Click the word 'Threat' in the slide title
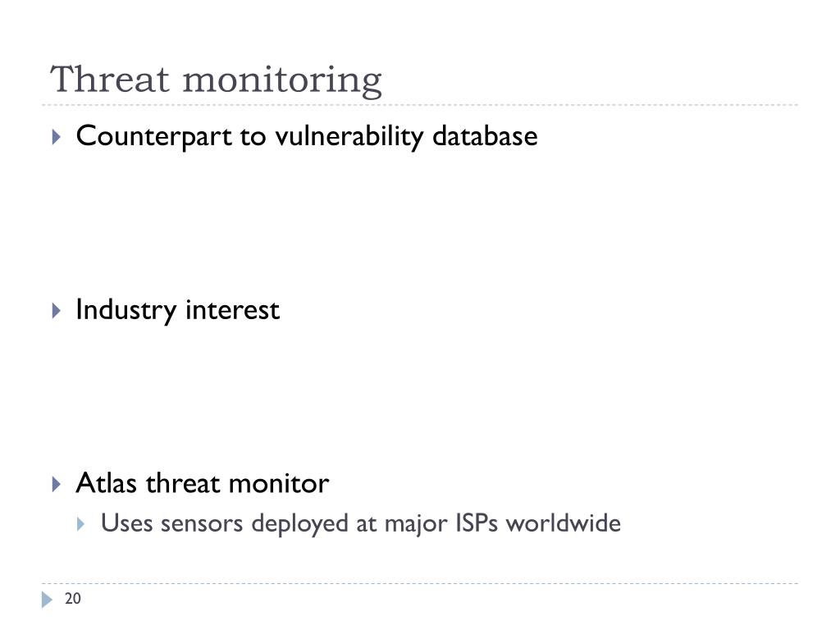Screen dimensions: 840x630 (x=110, y=80)
